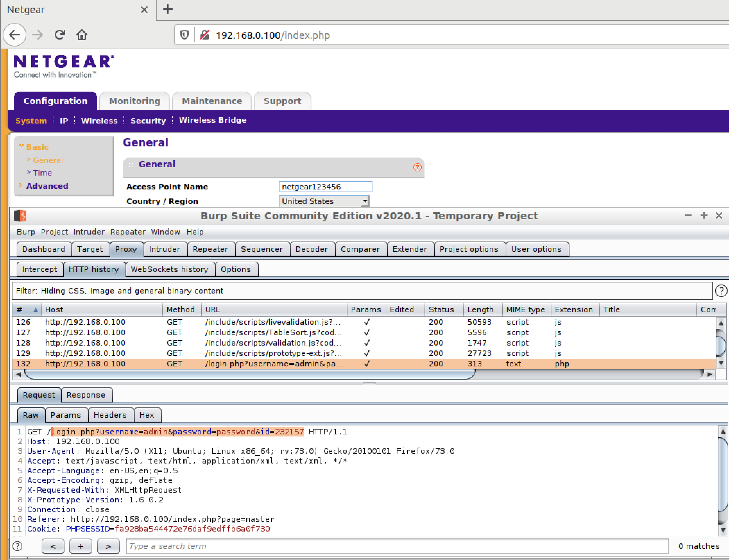Viewport: 729px width, 560px height.
Task: Open the Project menu
Action: [54, 232]
